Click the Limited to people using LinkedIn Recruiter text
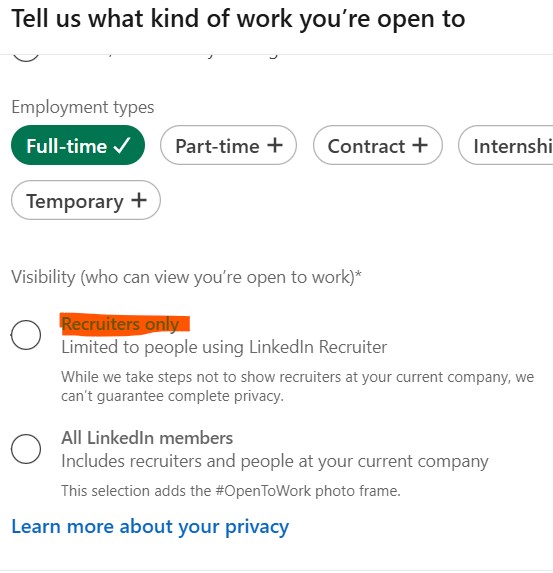553x573 pixels. pyautogui.click(x=224, y=347)
